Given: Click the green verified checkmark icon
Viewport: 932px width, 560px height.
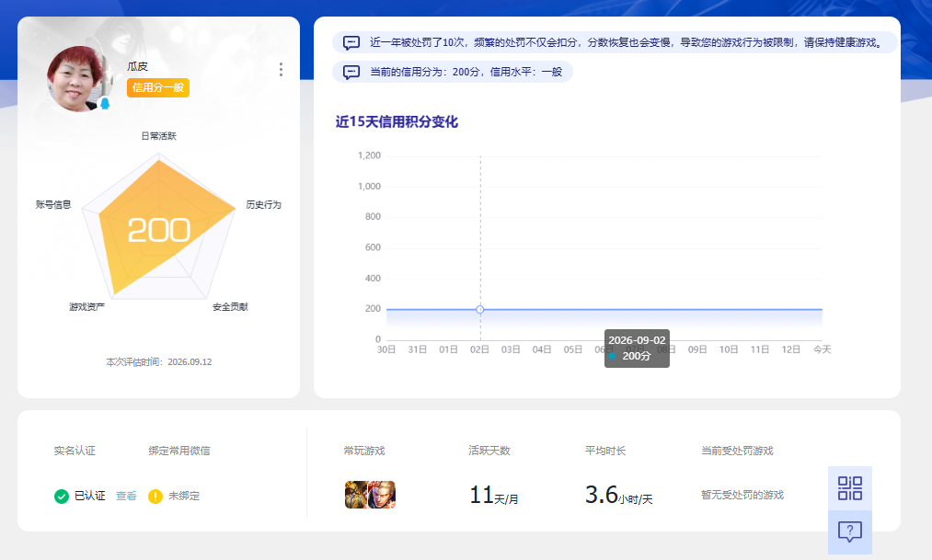Looking at the screenshot, I should coord(62,496).
